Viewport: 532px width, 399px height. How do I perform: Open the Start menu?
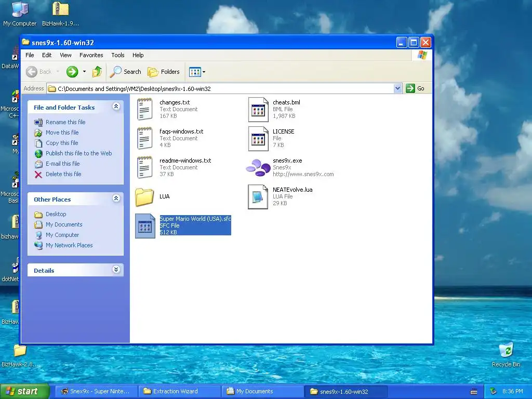pyautogui.click(x=24, y=392)
